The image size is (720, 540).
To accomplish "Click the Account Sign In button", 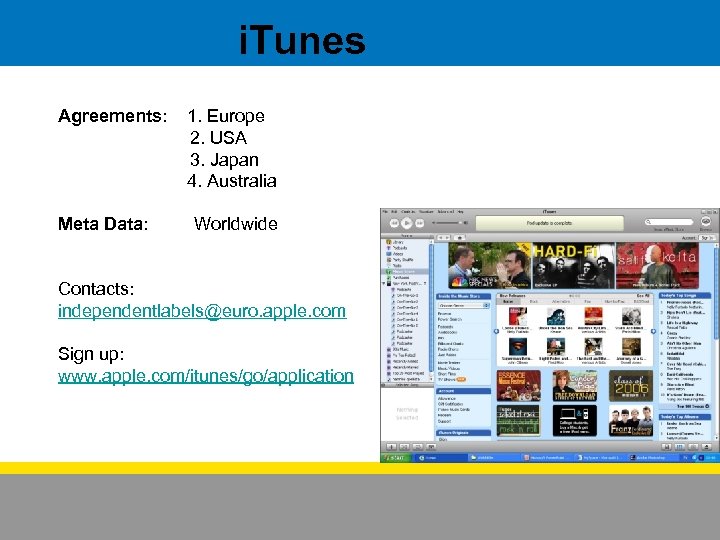I will (706, 238).
